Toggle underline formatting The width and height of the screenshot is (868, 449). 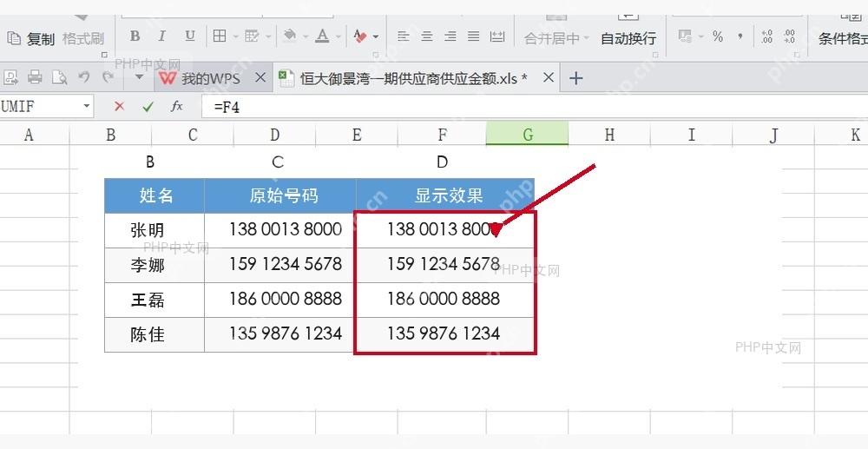tap(190, 36)
